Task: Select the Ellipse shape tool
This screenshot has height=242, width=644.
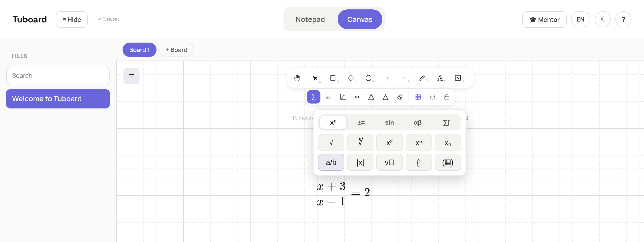Action: [x=369, y=78]
